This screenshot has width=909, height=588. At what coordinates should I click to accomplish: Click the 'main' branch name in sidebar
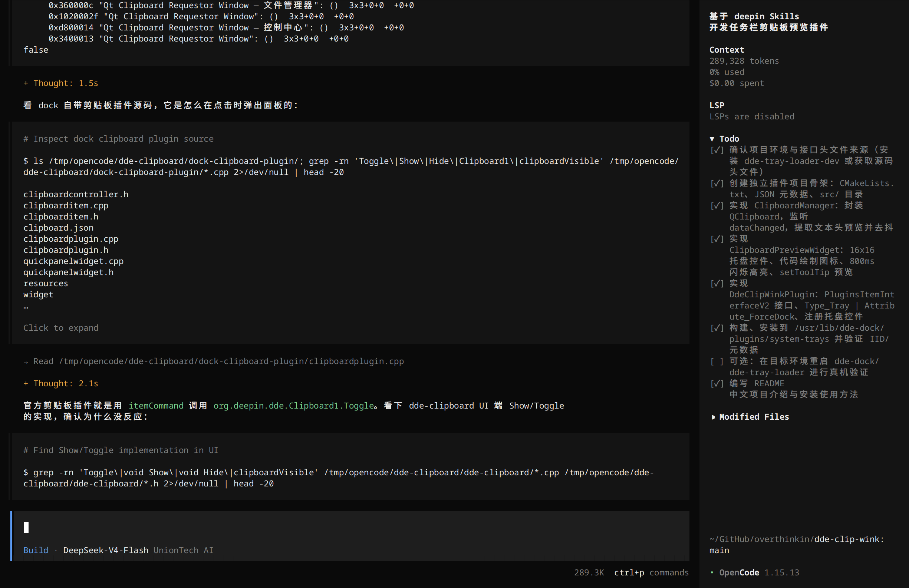pos(719,550)
